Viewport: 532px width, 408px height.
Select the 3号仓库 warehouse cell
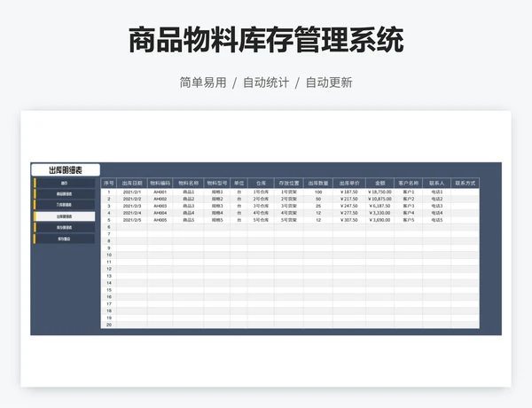click(261, 206)
